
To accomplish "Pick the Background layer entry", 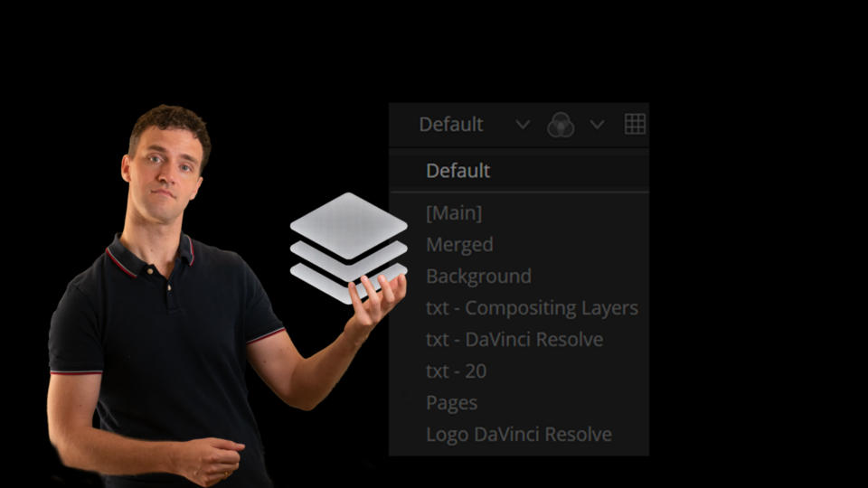I will click(478, 277).
